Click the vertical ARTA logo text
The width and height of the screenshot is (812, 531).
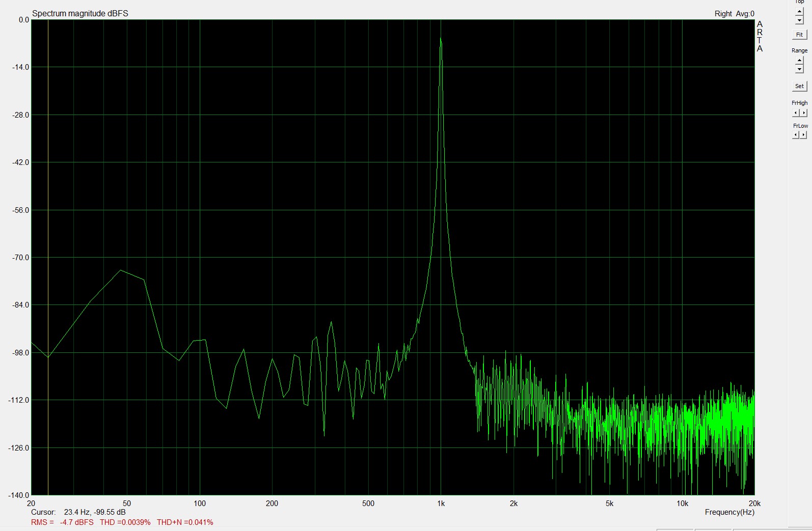tap(760, 37)
